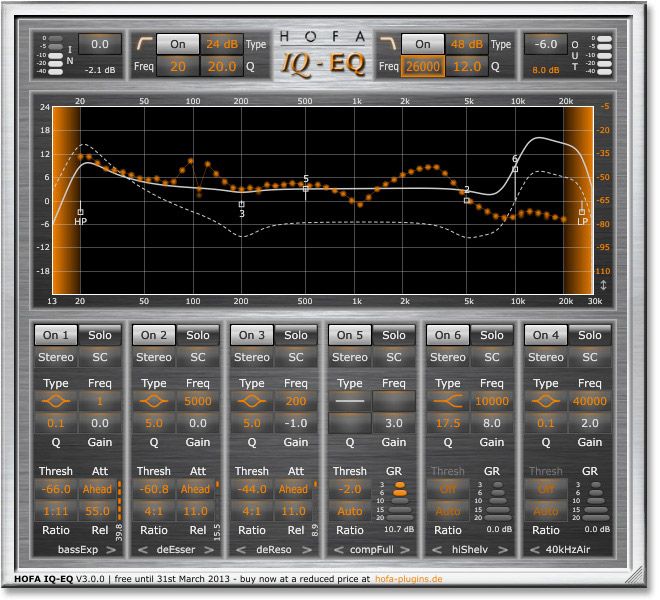Select band 4 bell filter type icon

point(546,401)
